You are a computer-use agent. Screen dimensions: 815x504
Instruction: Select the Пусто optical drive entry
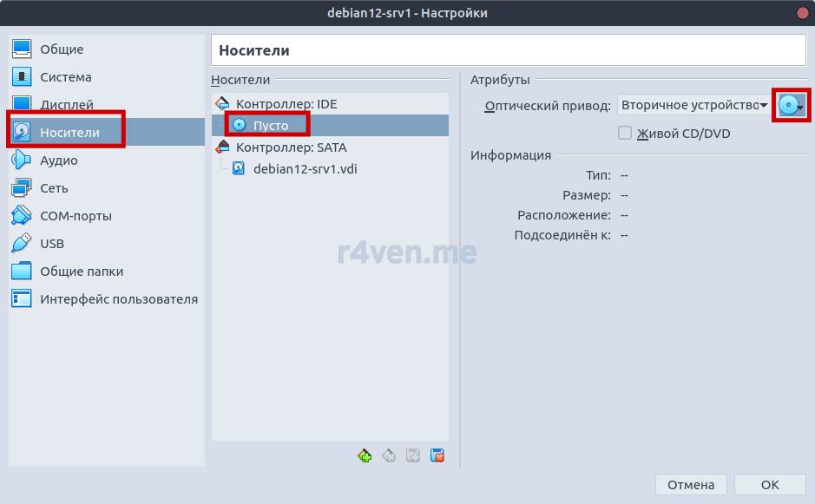(270, 126)
